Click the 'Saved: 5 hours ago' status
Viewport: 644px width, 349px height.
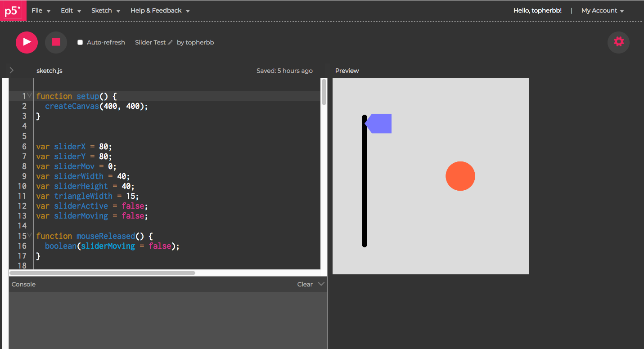[284, 71]
